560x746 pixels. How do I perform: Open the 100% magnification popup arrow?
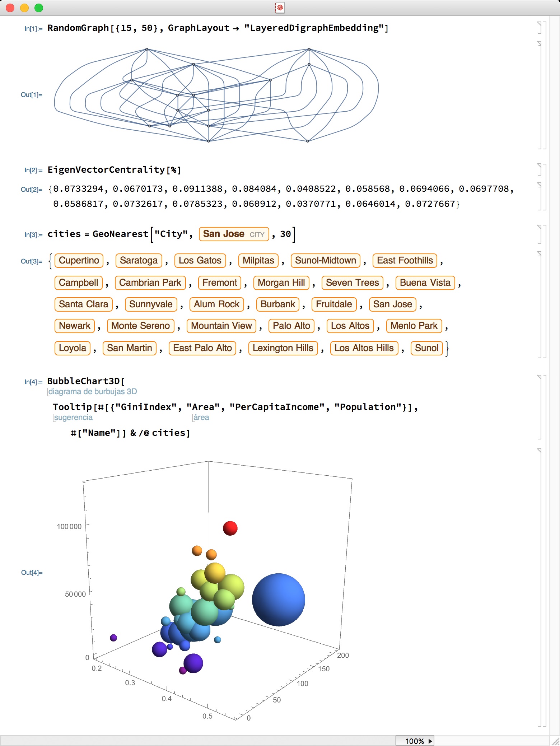(430, 741)
